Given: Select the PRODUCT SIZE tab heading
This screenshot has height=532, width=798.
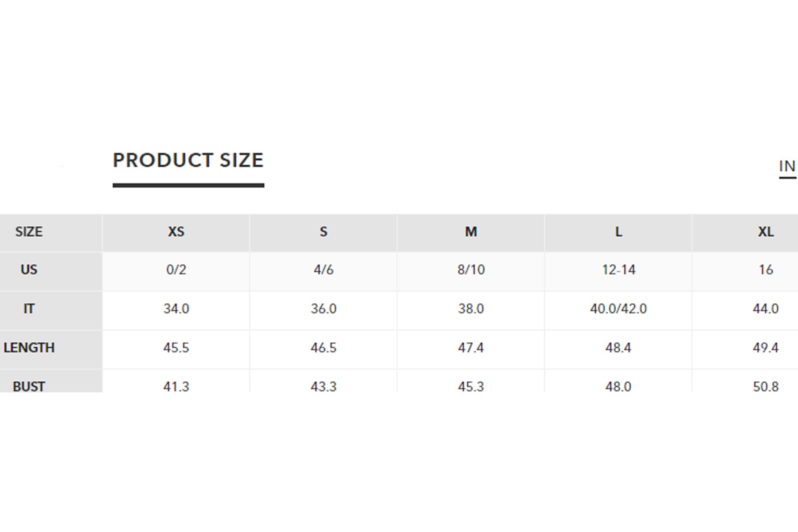Looking at the screenshot, I should pos(188,160).
